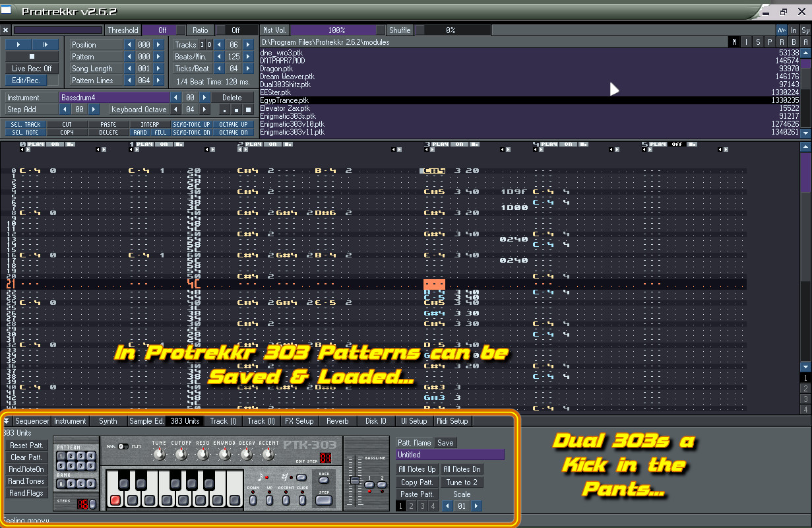Toggle Live Rec: Off button
Image resolution: width=812 pixels, height=528 pixels.
coord(32,69)
